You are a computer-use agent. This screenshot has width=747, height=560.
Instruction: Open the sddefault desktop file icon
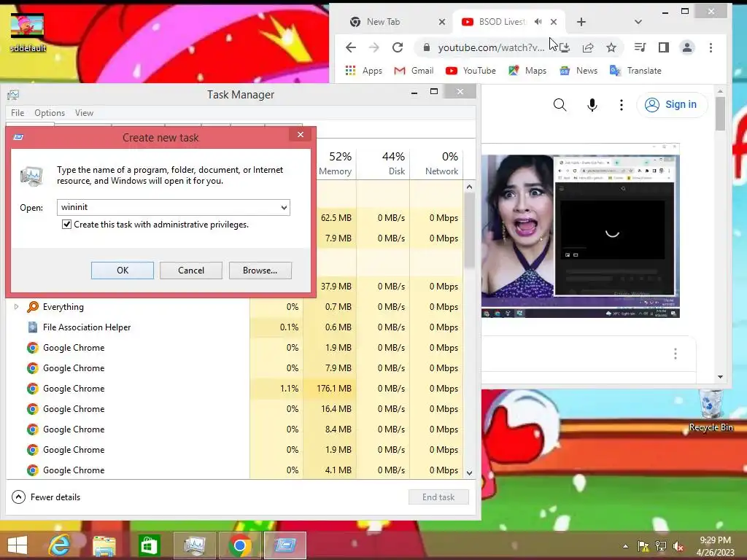coord(28,34)
